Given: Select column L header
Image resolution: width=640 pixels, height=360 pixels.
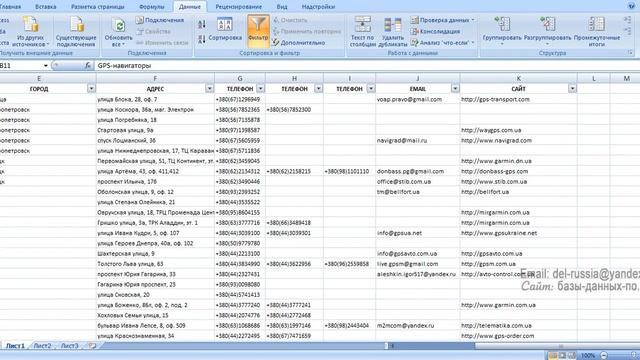Looking at the screenshot, I should (593, 78).
